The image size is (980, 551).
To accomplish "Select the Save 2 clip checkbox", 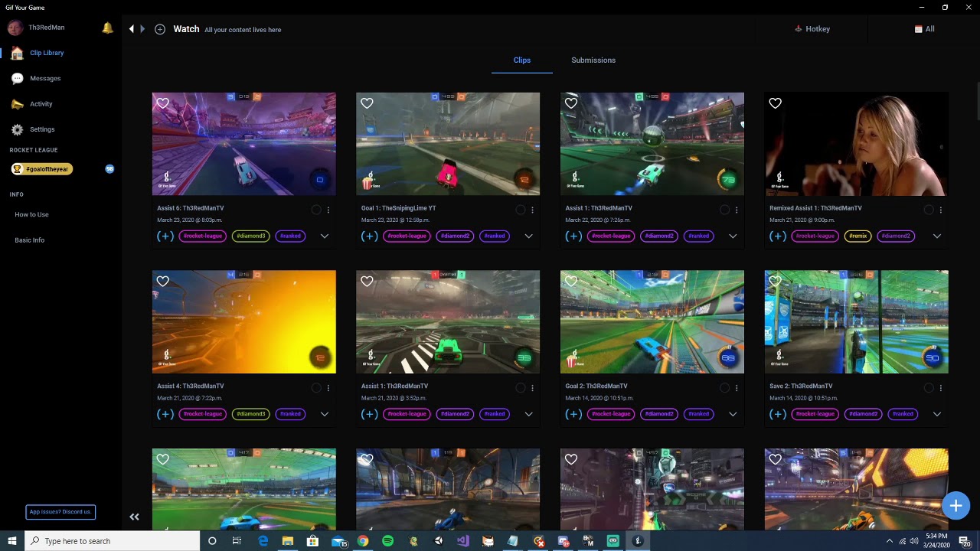I will click(929, 388).
